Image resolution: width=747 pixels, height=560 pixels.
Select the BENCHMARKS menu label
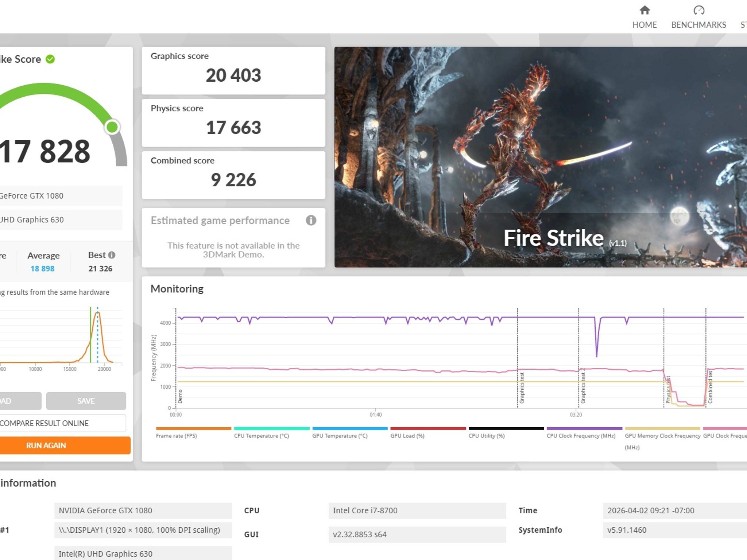pos(698,25)
